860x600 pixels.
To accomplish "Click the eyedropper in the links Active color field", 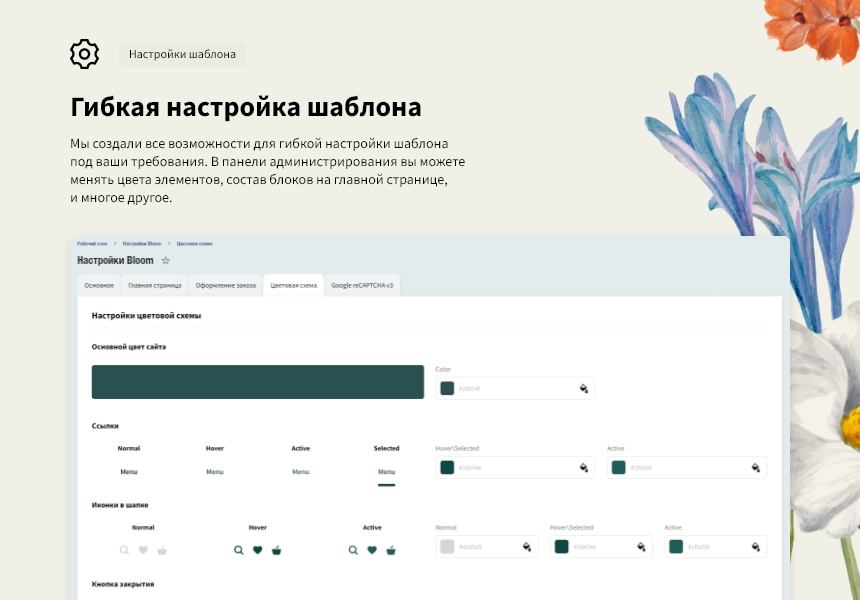I will [x=755, y=467].
